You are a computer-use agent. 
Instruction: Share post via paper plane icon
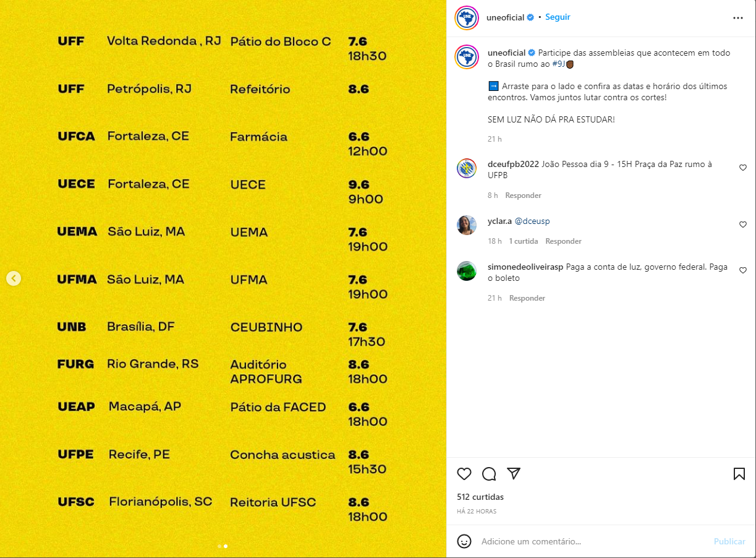point(514,474)
